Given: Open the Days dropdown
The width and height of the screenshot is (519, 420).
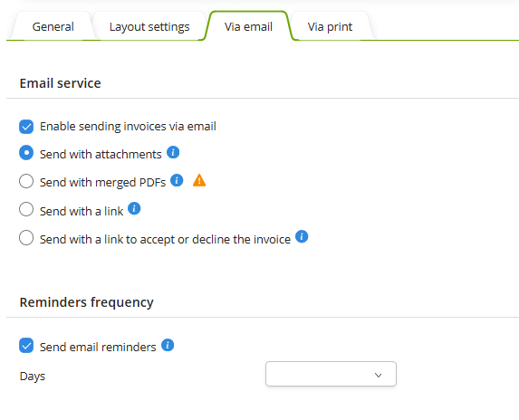Looking at the screenshot, I should (331, 374).
